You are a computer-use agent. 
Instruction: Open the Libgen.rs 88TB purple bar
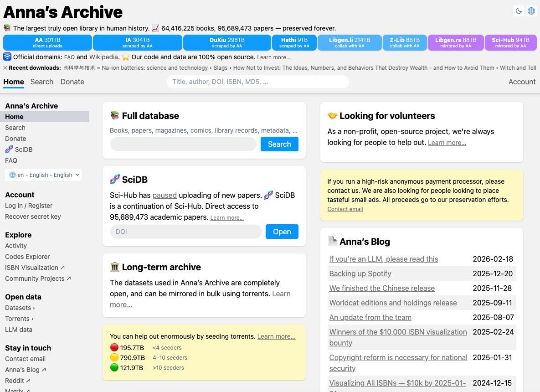click(x=456, y=42)
